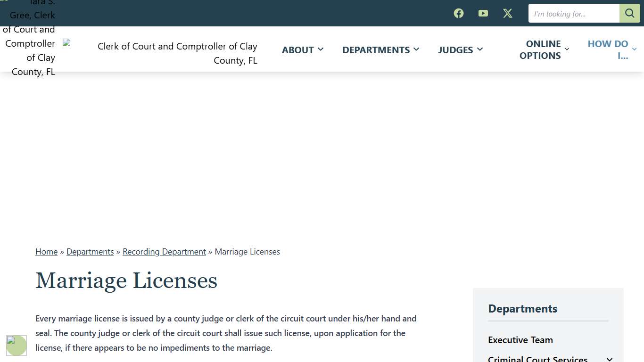Open the Recording Department breadcrumb link
The width and height of the screenshot is (644, 362).
(164, 251)
